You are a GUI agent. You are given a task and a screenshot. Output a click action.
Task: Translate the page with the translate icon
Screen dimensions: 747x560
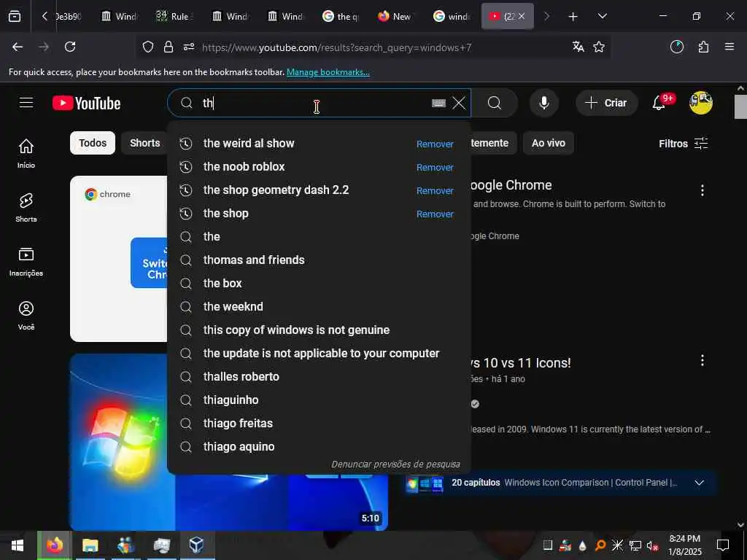(x=578, y=47)
